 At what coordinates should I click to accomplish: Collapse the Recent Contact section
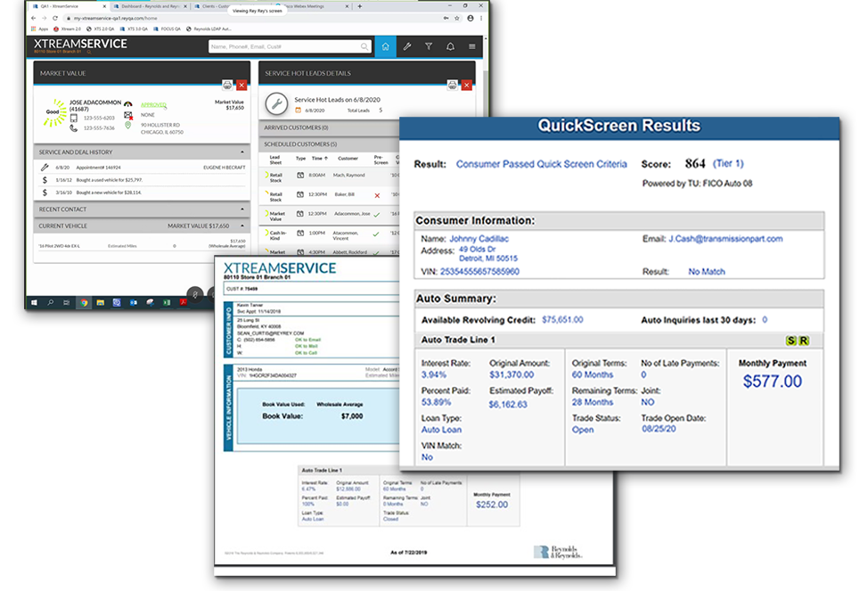[x=242, y=209]
